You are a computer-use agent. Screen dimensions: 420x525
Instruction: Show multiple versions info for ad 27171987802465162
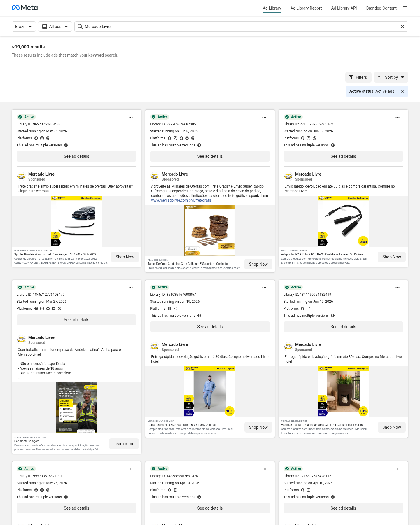(333, 145)
